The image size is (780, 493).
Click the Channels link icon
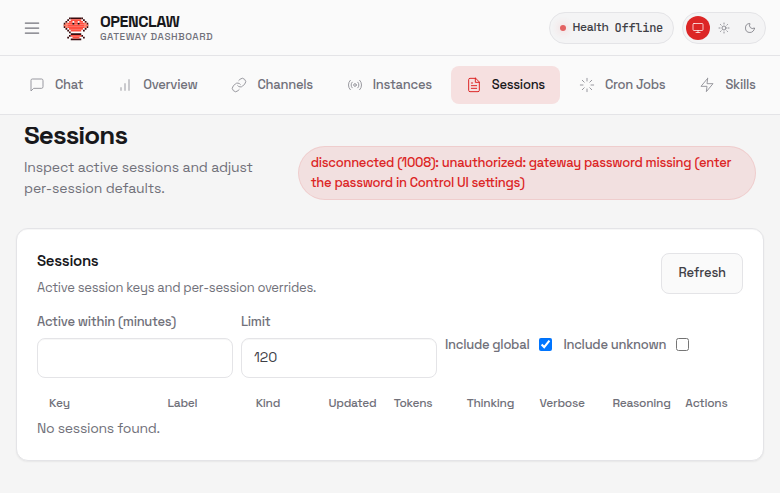239,85
